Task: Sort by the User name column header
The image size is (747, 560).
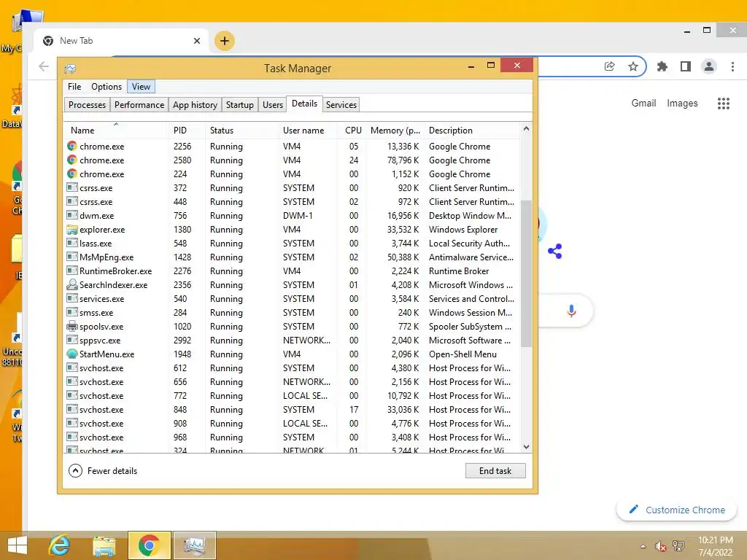Action: pos(307,131)
